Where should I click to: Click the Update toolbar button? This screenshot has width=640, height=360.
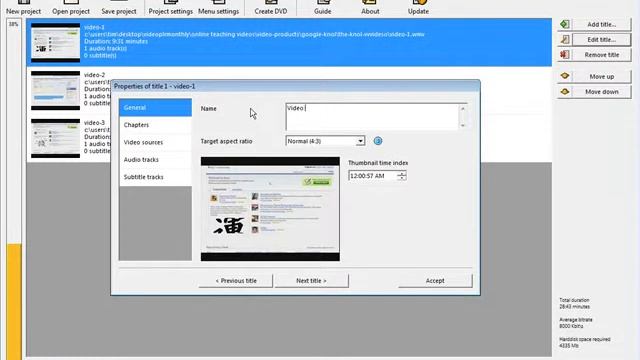[x=418, y=8]
